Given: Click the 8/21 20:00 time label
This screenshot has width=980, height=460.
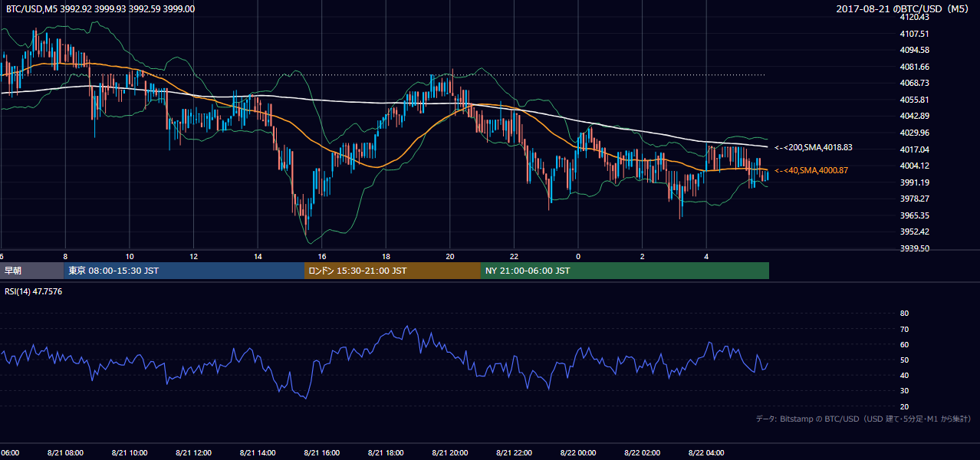Looking at the screenshot, I should click(450, 453).
